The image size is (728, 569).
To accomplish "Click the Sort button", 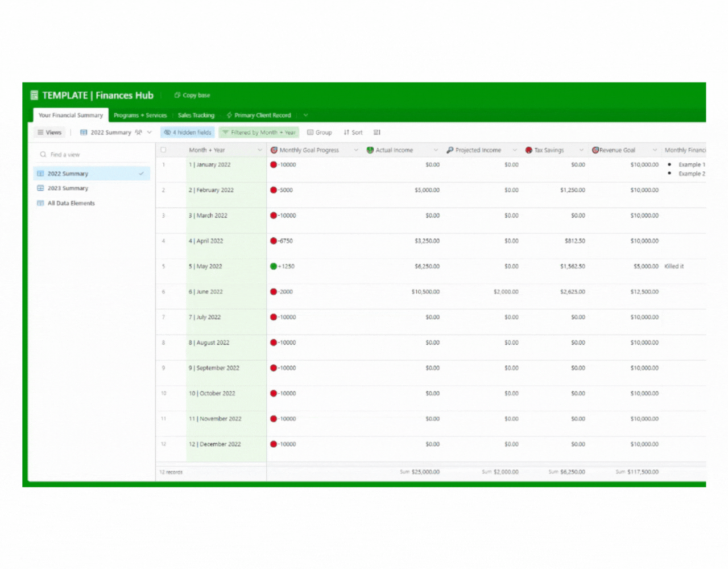I will coord(353,132).
